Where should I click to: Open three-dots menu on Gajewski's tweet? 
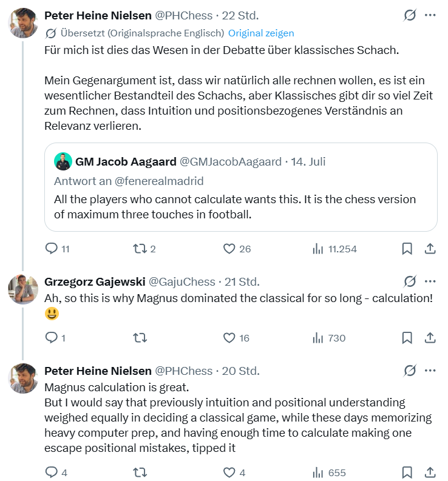[430, 281]
